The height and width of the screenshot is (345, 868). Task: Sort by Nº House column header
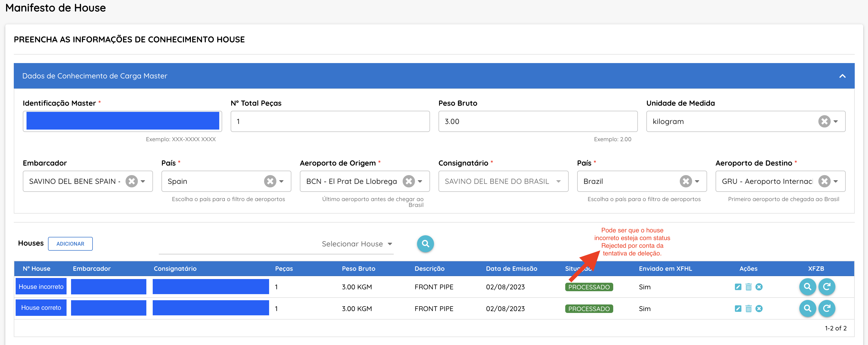click(x=36, y=268)
